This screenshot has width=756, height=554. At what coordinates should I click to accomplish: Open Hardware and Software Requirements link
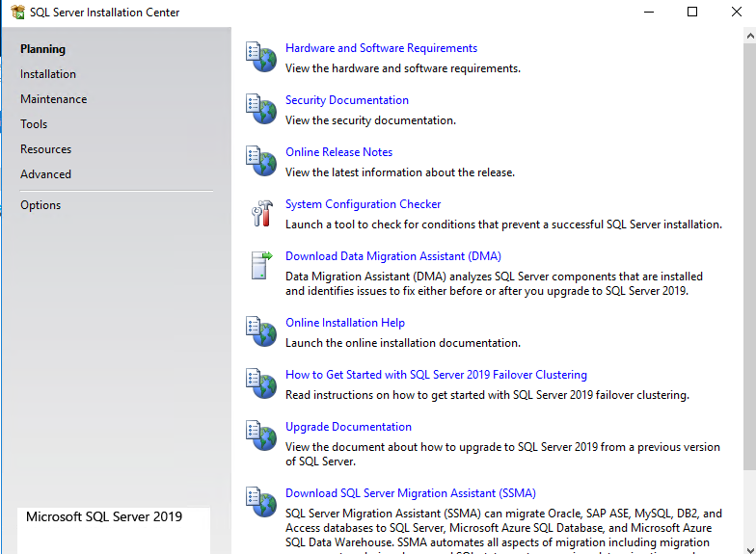381,48
